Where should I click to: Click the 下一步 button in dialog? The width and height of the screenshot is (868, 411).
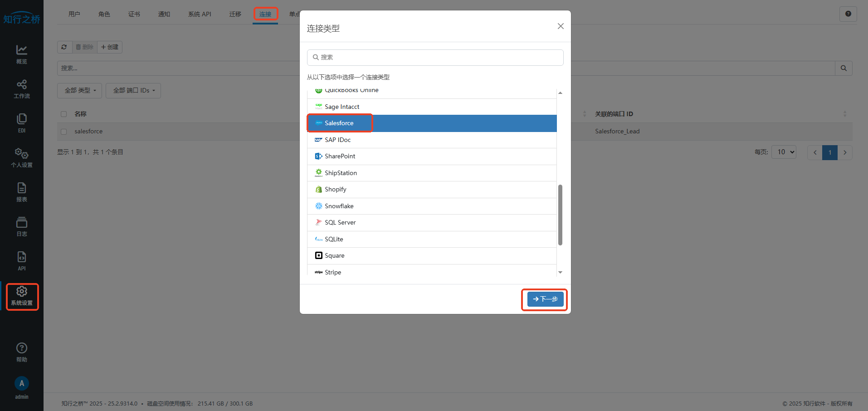tap(545, 299)
